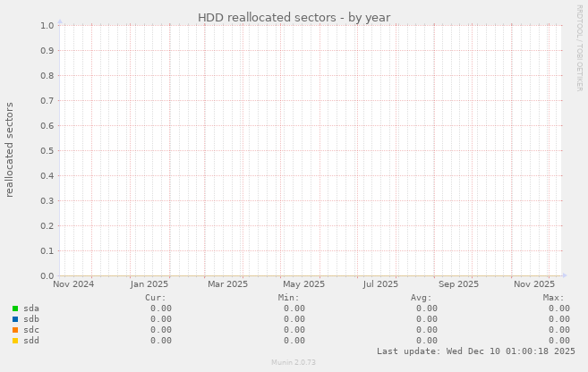Viewport: 588px width, 372px height.
Task: Click the sdd Max value 0.00
Action: point(559,341)
